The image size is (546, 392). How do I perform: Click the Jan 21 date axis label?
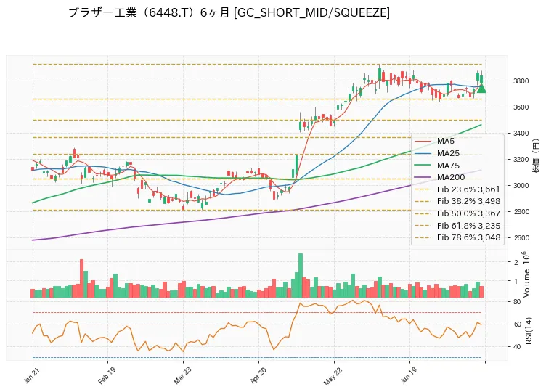(x=31, y=375)
